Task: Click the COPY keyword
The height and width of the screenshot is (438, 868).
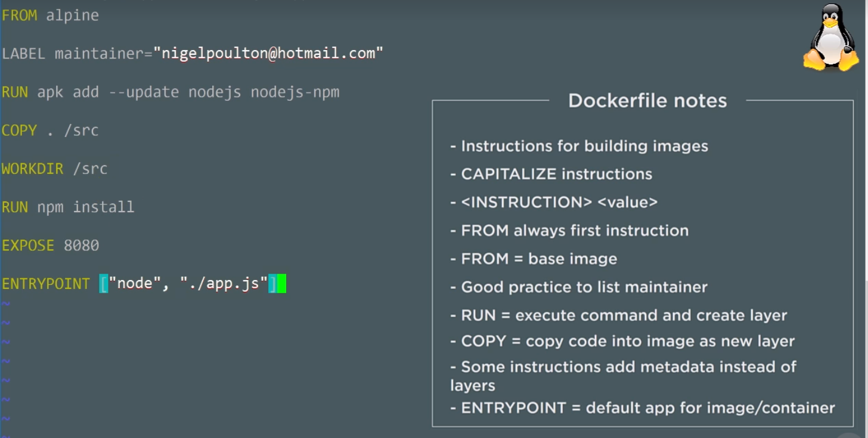Action: (x=19, y=131)
